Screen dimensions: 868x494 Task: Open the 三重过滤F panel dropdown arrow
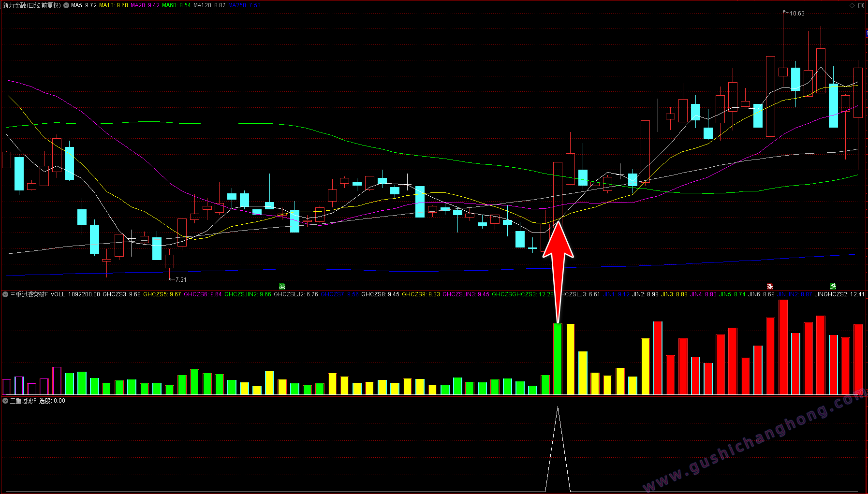pos(5,401)
